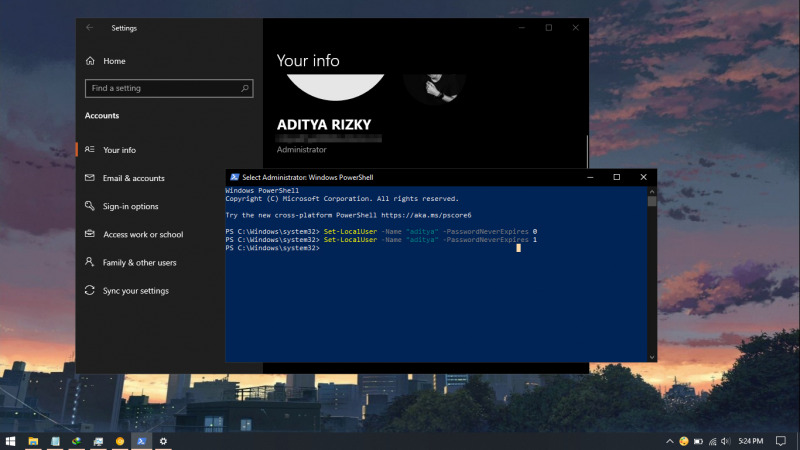Click the Sign-in options key icon
Image resolution: width=800 pixels, height=450 pixels.
(x=89, y=206)
